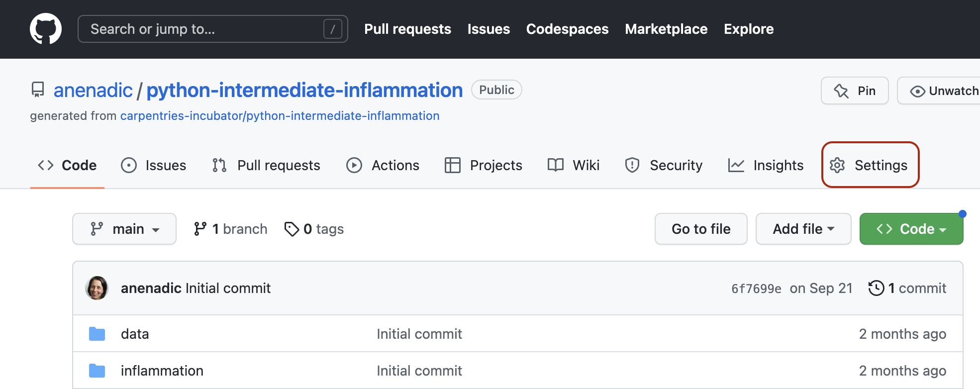This screenshot has height=389, width=980.
Task: Open Issues in the top navigation bar
Action: click(x=489, y=29)
